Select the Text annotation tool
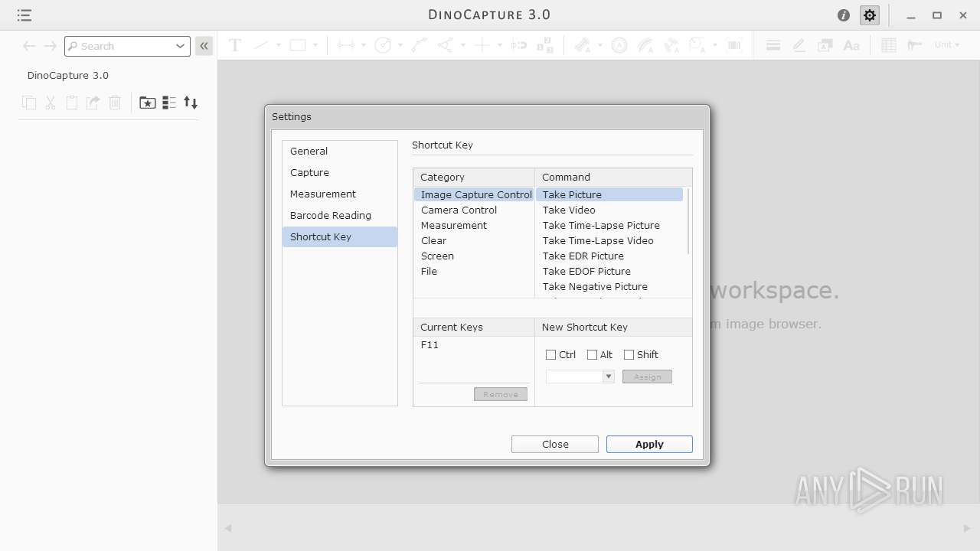This screenshot has height=551, width=980. 235,45
